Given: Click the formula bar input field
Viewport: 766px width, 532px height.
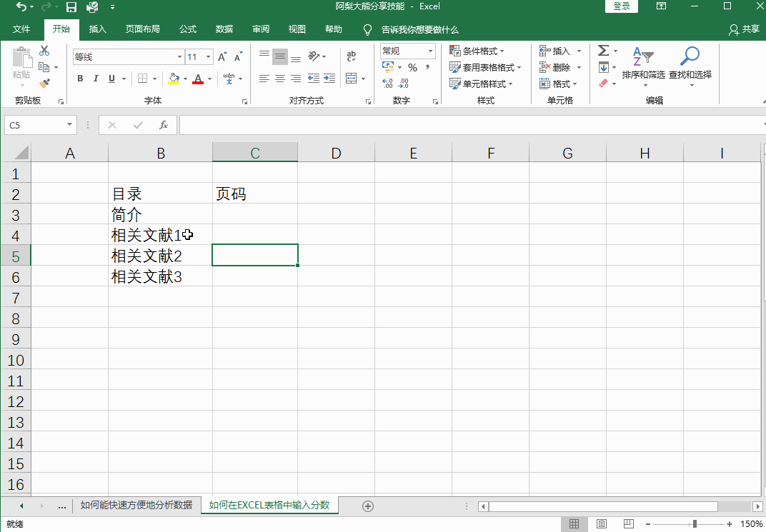Looking at the screenshot, I should [472, 125].
